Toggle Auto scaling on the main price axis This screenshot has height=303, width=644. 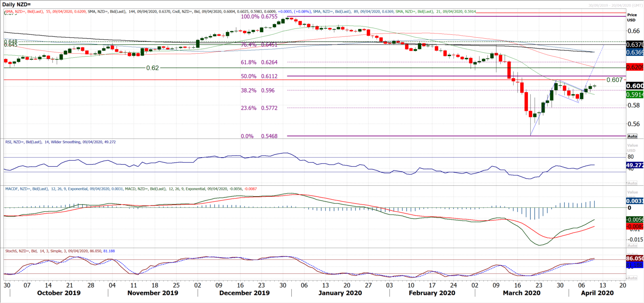point(633,136)
